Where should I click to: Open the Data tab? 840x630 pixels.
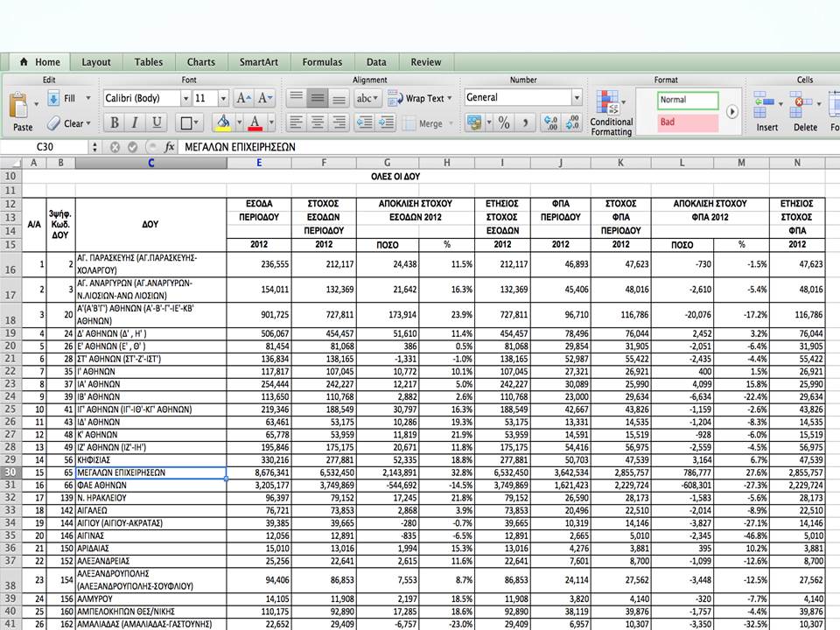click(376, 62)
